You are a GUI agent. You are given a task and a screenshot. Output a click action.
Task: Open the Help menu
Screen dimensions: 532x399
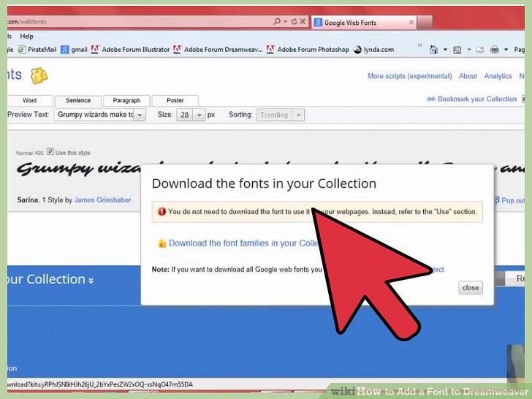tap(27, 36)
